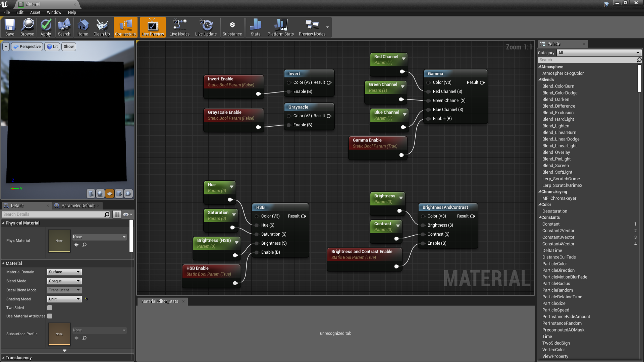Open the Shading Model dropdown

coord(64,299)
